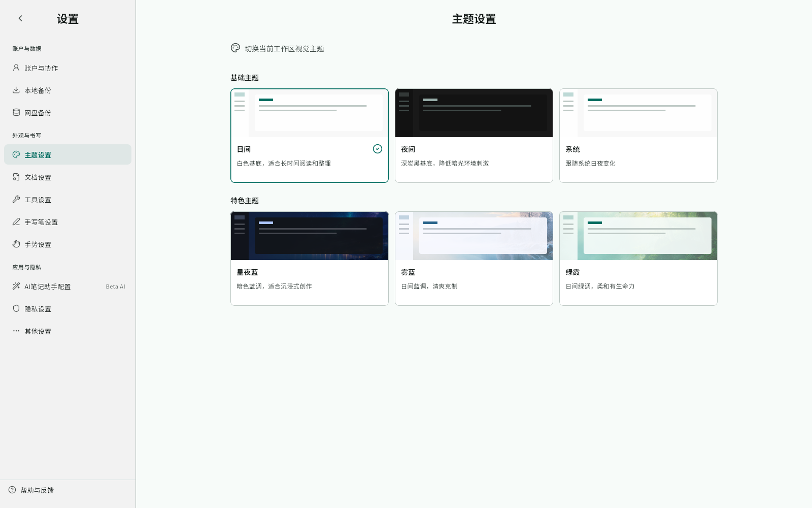Click the 其他设置 label
Screen dimensions: 812x508
coord(38,331)
